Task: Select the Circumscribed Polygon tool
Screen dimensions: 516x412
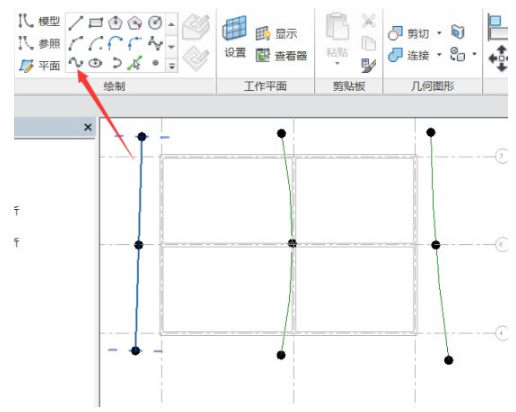Action: pyautogui.click(x=135, y=23)
